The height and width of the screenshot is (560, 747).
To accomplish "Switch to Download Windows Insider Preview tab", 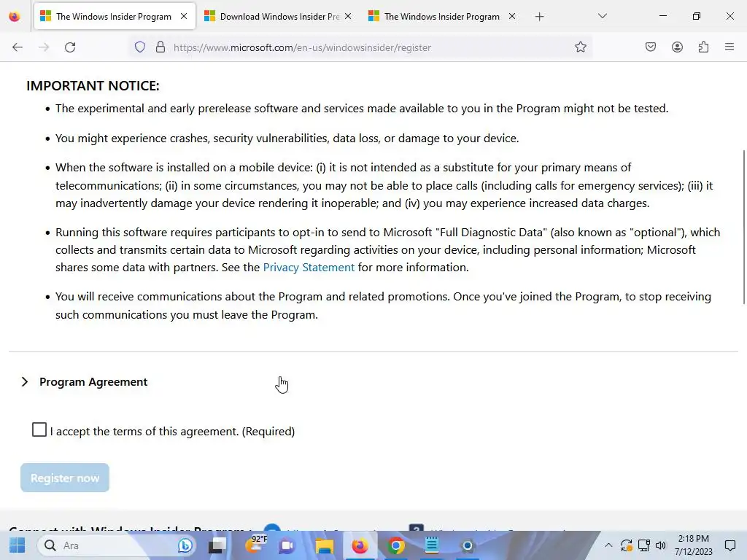I will click(x=278, y=17).
